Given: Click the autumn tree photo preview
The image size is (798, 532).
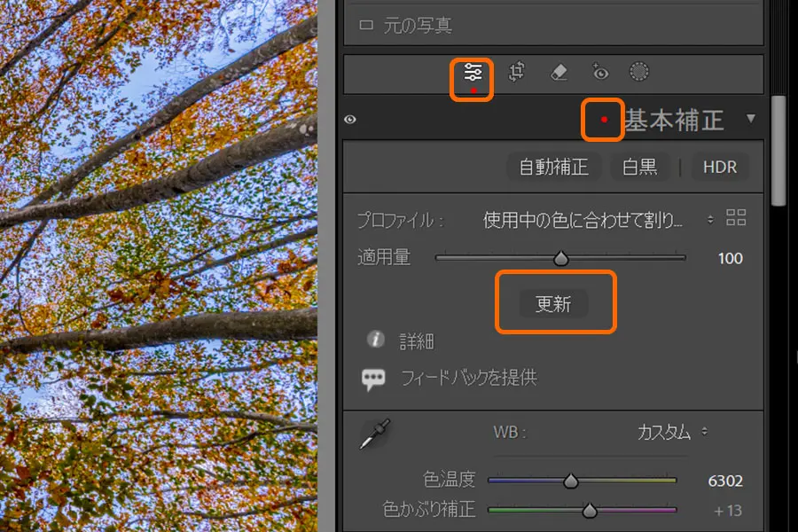Looking at the screenshot, I should tap(159, 266).
